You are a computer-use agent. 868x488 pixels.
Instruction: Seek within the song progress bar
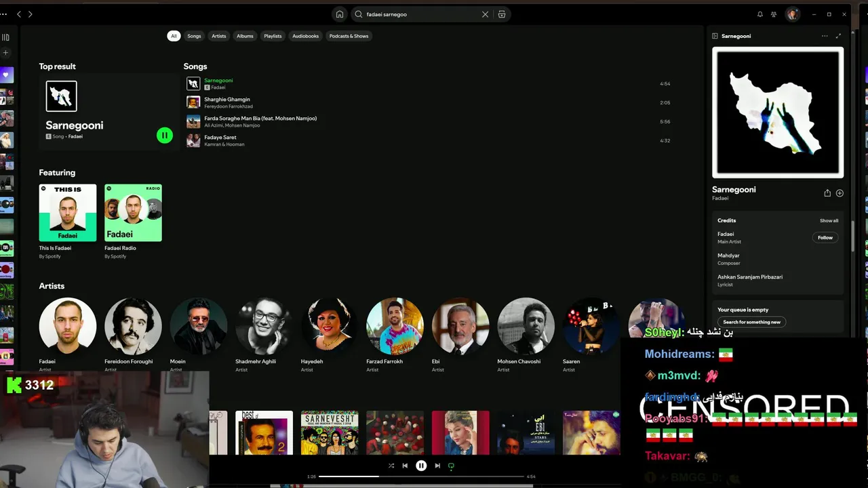click(421, 476)
